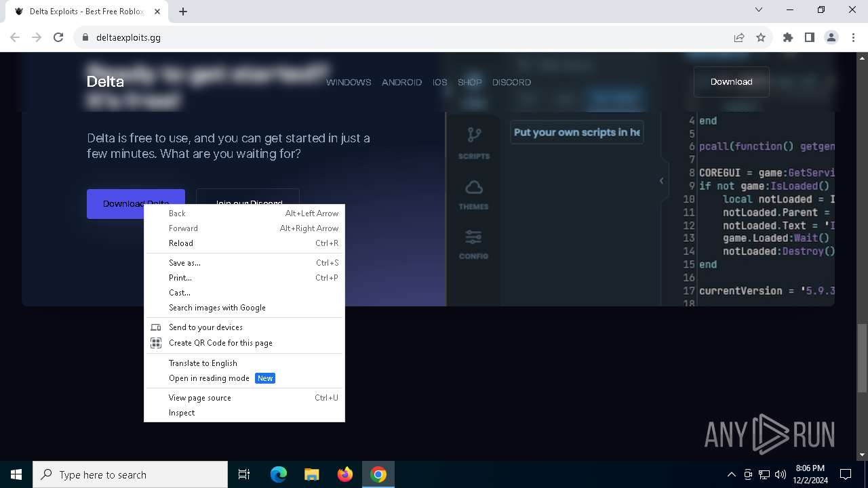Click the Type here to search box
The image size is (868, 488).
130,474
